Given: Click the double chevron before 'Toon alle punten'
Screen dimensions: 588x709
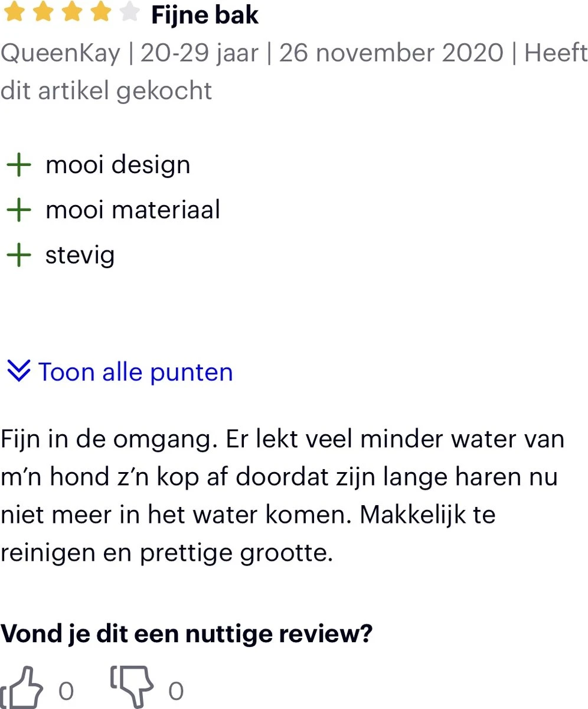Looking at the screenshot, I should [18, 371].
